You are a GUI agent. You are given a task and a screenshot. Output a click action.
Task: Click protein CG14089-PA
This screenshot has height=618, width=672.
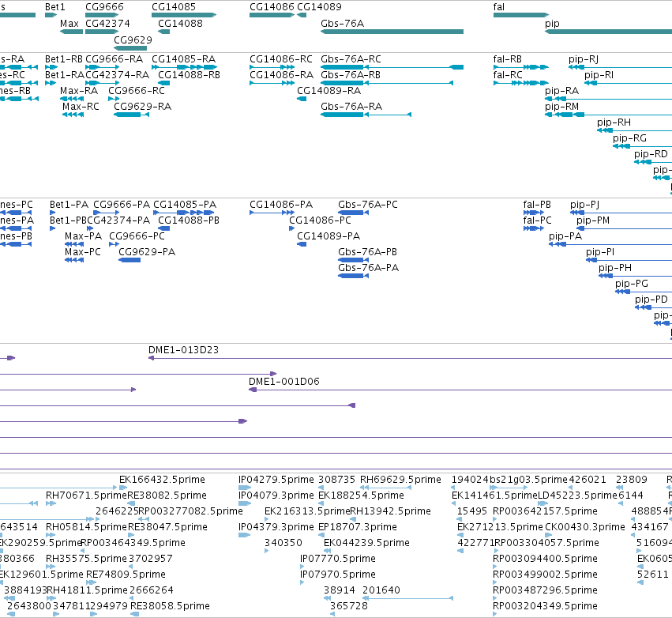(302, 244)
